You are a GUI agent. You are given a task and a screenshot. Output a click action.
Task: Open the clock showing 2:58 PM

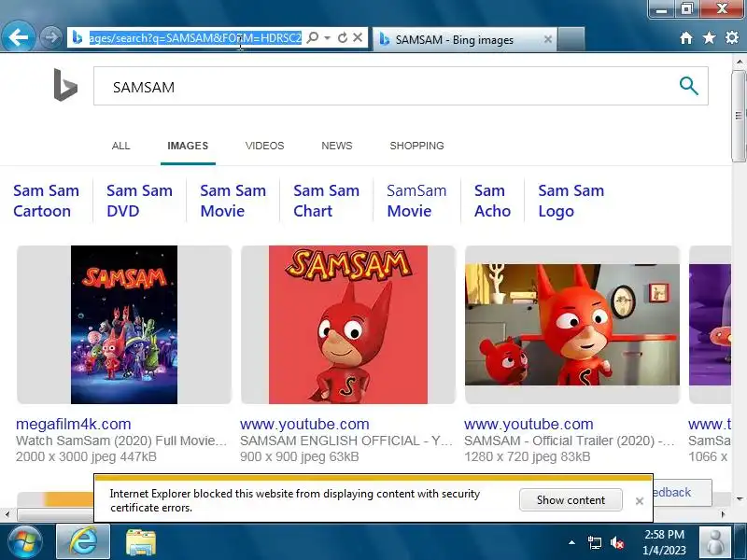coord(664,542)
